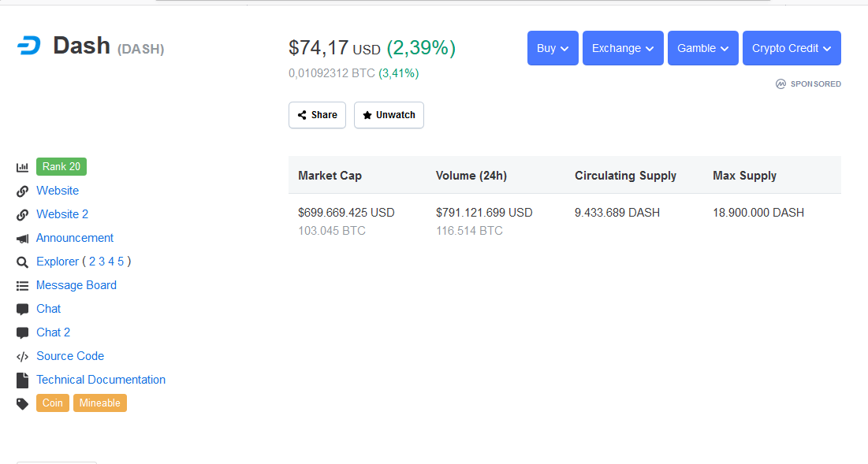Click the speech bubble icon beside Chat 2

click(x=22, y=333)
